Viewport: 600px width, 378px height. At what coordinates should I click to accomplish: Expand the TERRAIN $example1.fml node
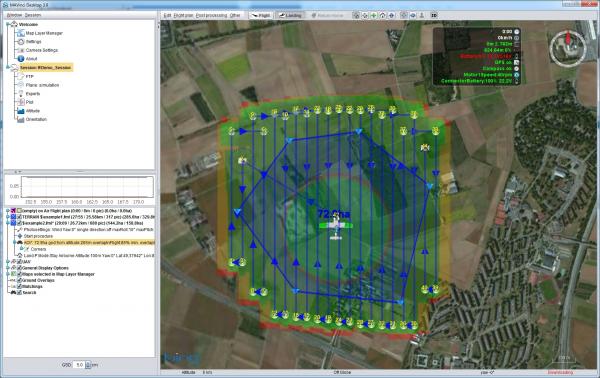8,217
